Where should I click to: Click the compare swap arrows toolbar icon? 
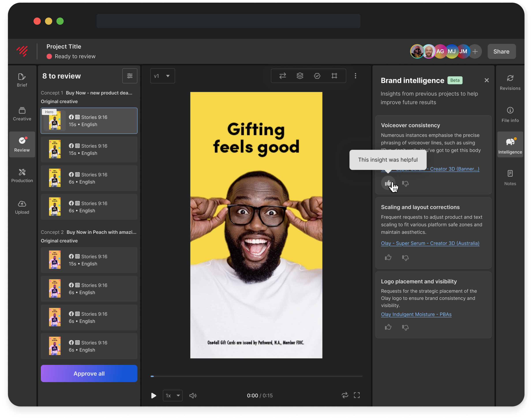(282, 76)
